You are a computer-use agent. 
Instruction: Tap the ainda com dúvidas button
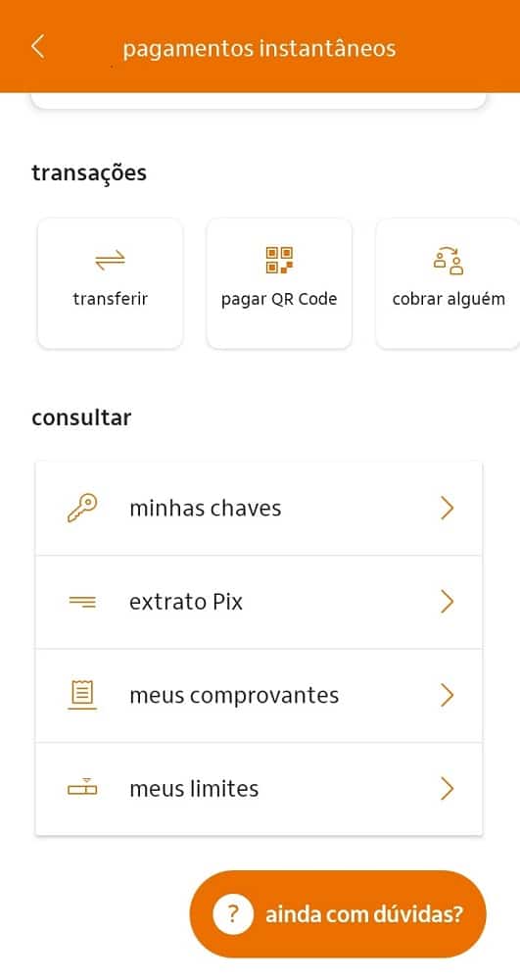[338, 914]
